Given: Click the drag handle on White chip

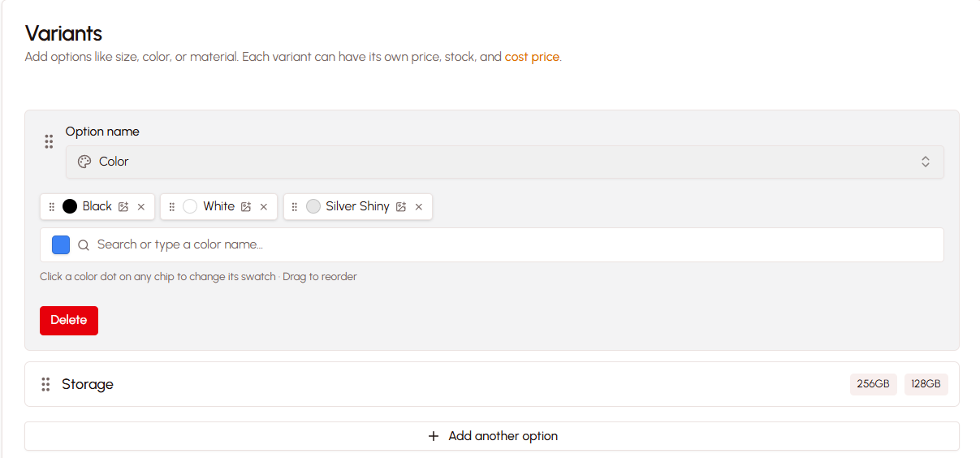Looking at the screenshot, I should point(172,207).
